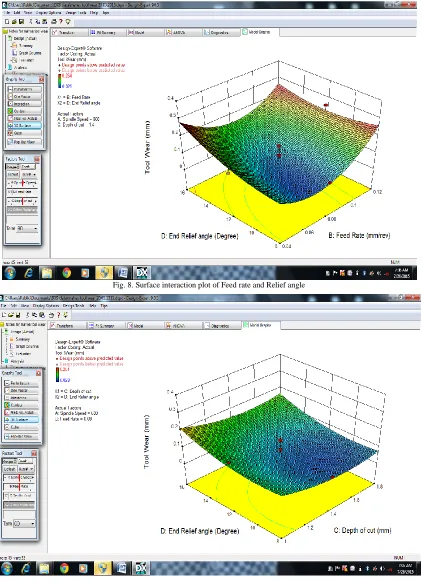
Task: Open Internet Explorer from taskbar below Fig. 8
Action: coord(29,273)
